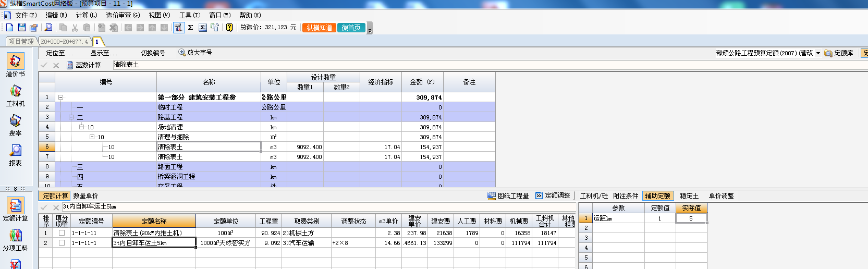Switch to the 数量单价 tab

(85, 196)
